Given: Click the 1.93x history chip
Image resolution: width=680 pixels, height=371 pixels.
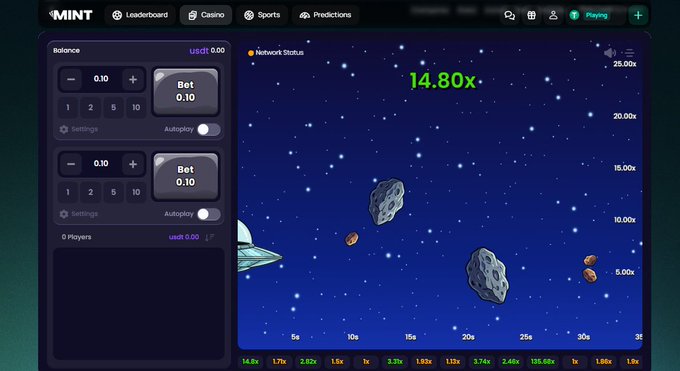Looking at the screenshot, I should pos(424,361).
